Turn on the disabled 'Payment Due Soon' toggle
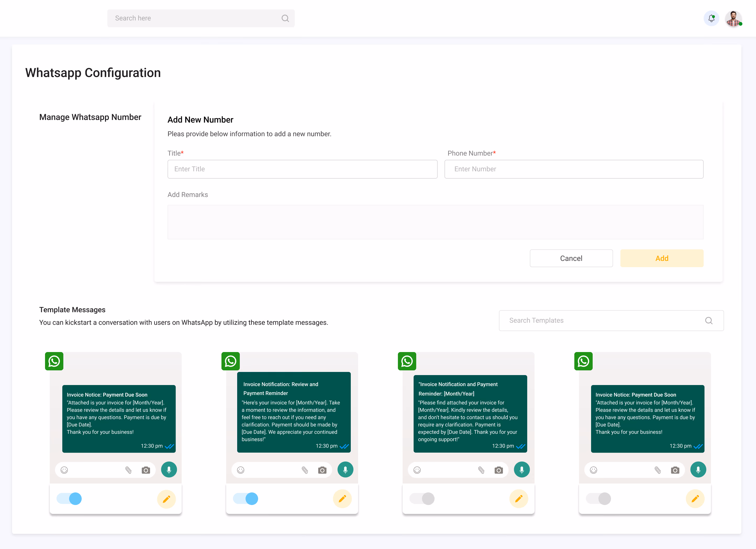 (x=598, y=499)
